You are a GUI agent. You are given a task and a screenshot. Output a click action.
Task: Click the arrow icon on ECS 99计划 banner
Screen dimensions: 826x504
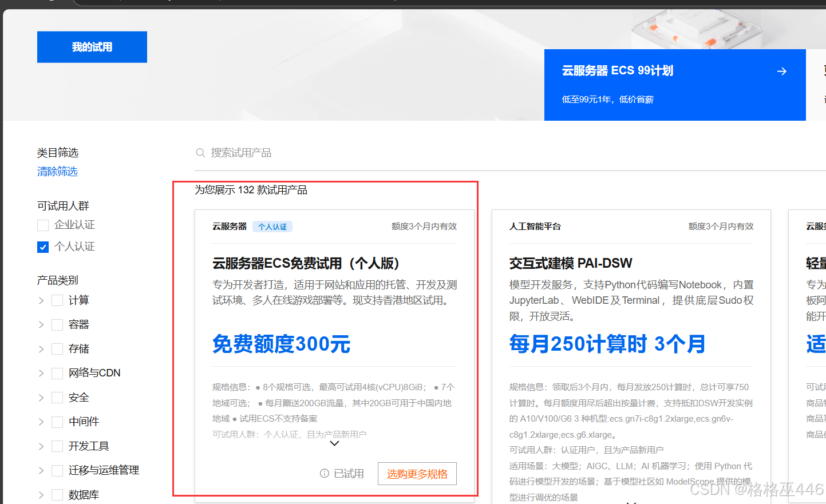pyautogui.click(x=782, y=71)
